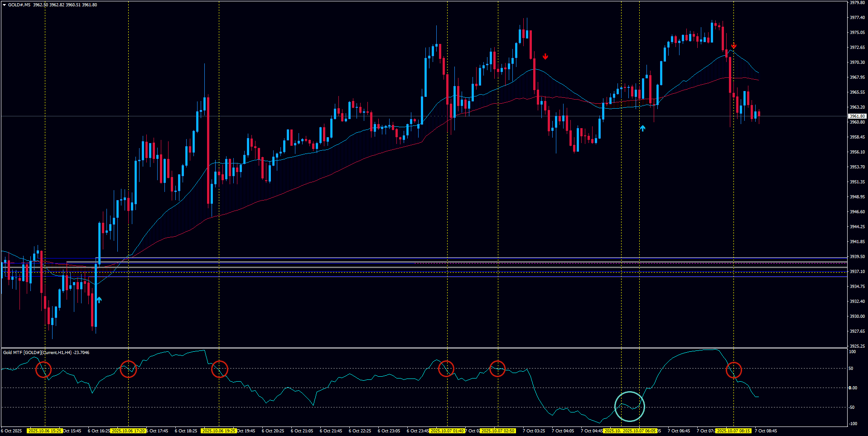Select the red circle at the 15:25 line
This screenshot has width=868, height=436.
click(43, 369)
